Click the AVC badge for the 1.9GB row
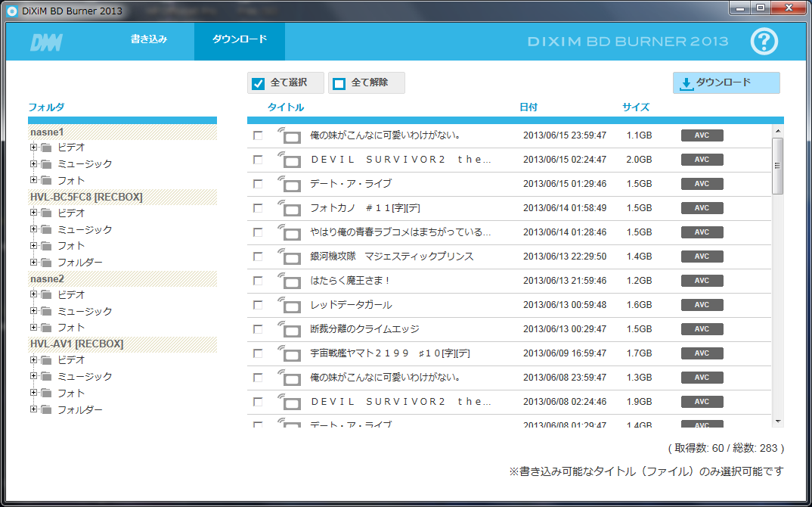 [x=702, y=402]
